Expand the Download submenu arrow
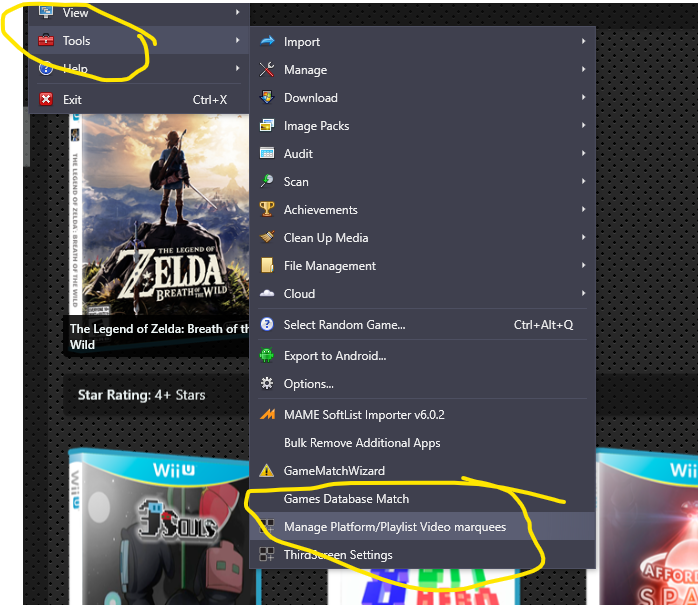Viewport: 698px width, 605px height. 583,98
